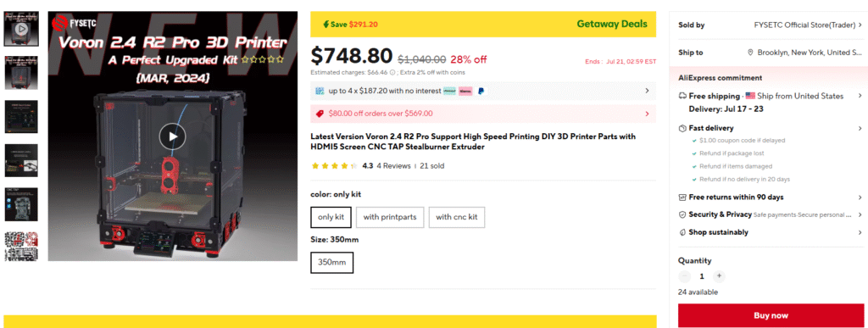Viewport: 868px width, 328px height.
Task: Click the Buy now button
Action: click(x=771, y=315)
